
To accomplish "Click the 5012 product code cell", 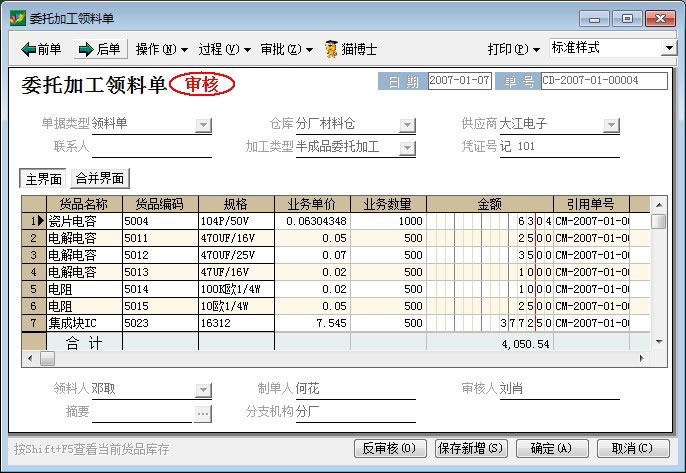I will pos(160,255).
